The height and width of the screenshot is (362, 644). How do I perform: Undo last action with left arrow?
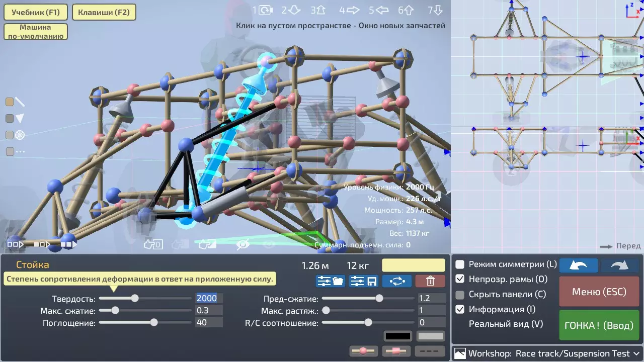[x=579, y=265]
